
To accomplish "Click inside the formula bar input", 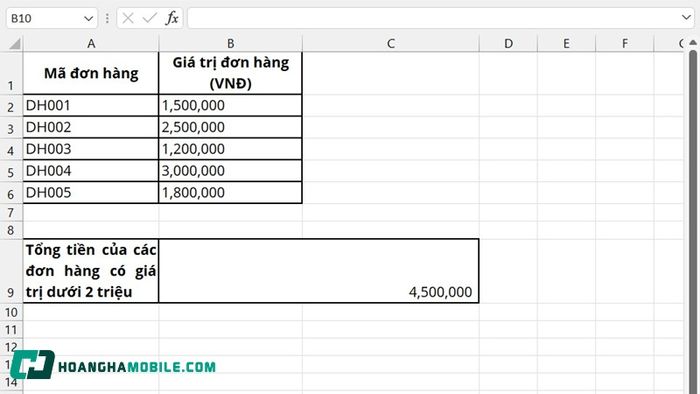I will 433,18.
